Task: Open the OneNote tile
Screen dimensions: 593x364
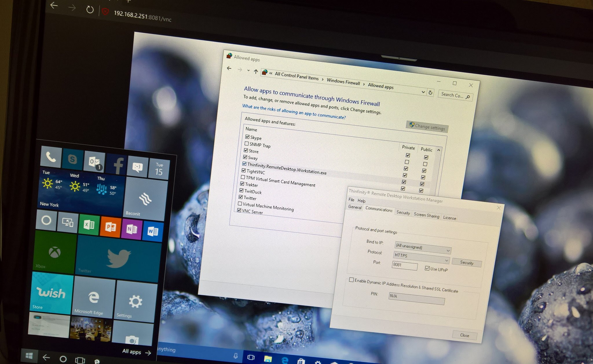Action: click(132, 230)
